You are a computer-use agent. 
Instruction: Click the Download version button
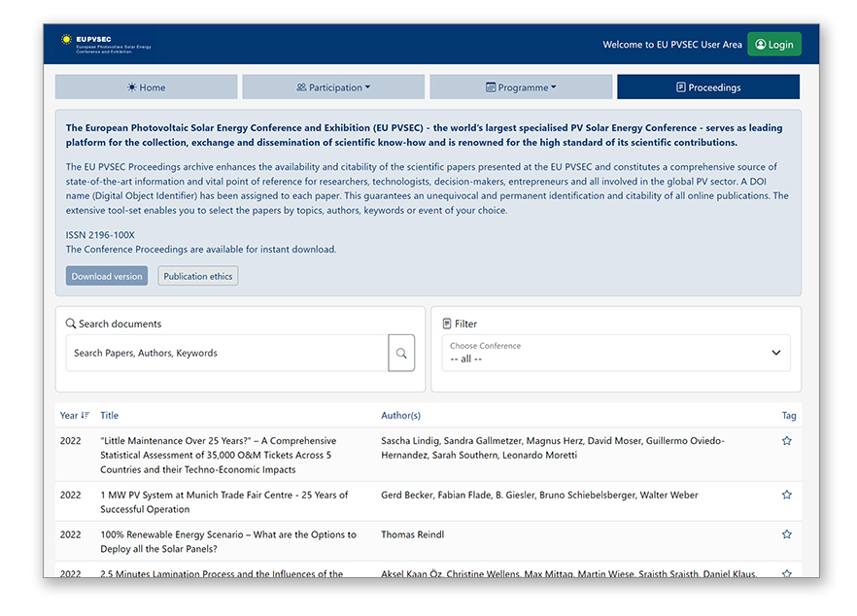(107, 277)
